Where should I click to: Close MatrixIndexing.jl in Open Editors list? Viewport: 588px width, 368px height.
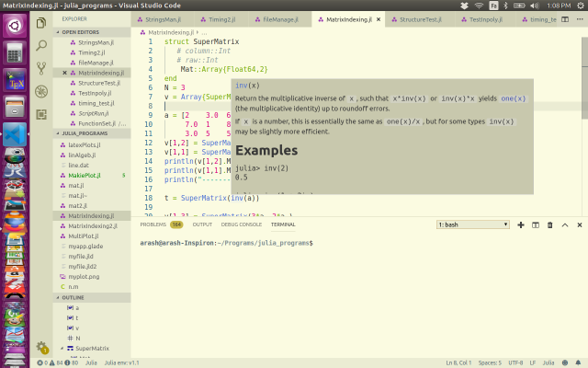pyautogui.click(x=64, y=73)
